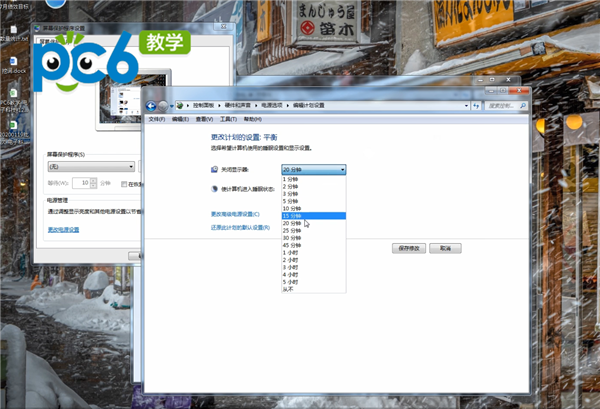This screenshot has width=600, height=409.
Task: Choose 30 分钟 from the list
Action: click(314, 238)
